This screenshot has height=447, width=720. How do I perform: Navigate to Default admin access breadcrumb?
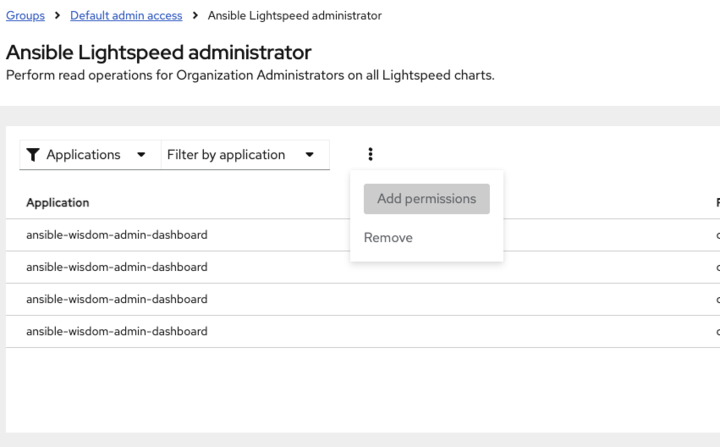tap(126, 16)
